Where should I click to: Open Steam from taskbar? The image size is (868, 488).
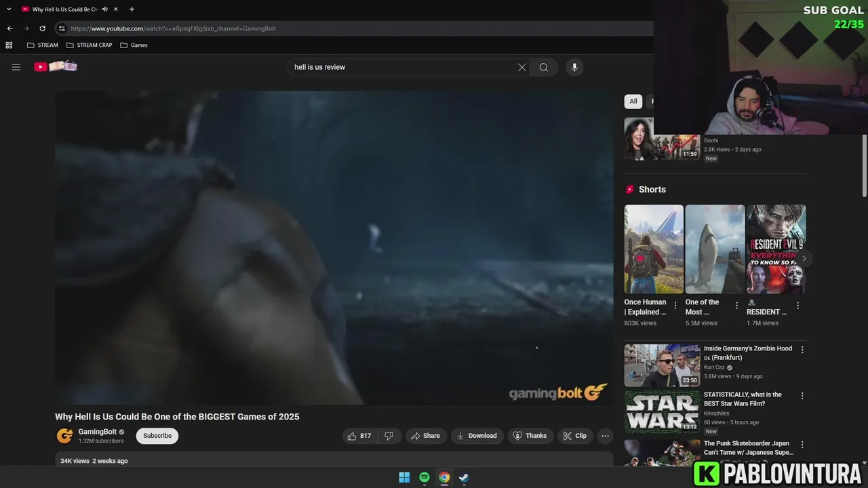464,477
